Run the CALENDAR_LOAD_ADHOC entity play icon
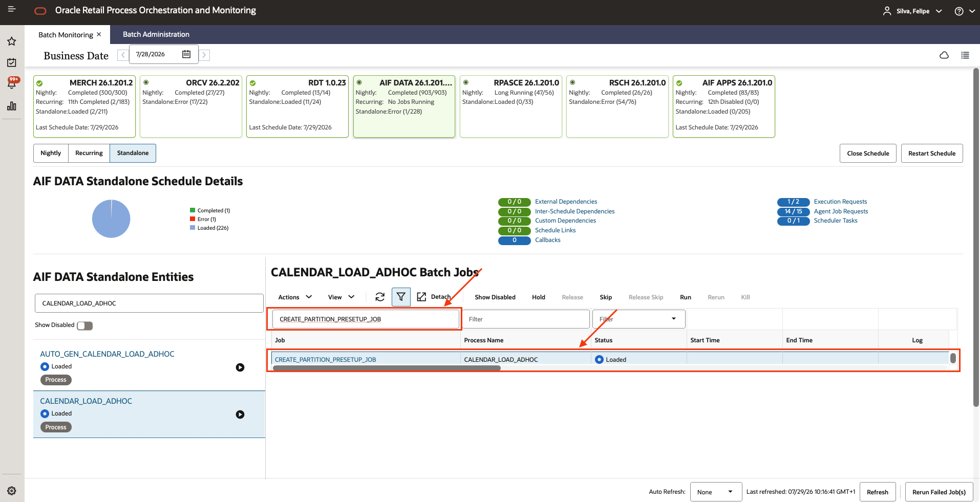 [240, 414]
